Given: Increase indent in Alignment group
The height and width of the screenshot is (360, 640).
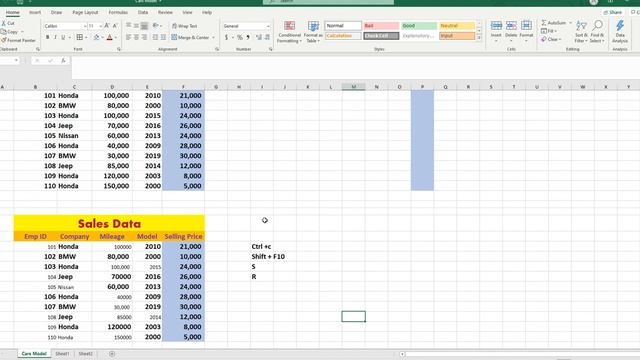Looking at the screenshot, I should 163,38.
